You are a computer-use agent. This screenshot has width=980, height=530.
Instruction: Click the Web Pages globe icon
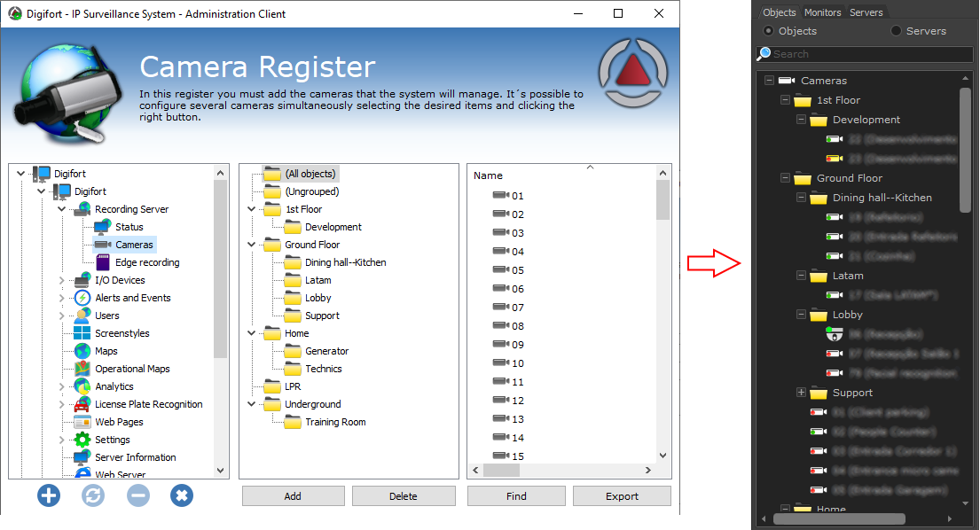point(82,422)
